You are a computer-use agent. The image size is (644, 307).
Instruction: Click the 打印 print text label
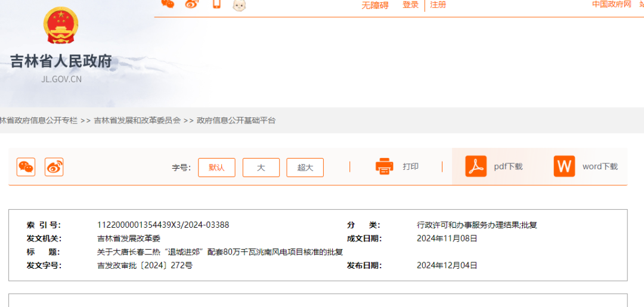pyautogui.click(x=410, y=167)
